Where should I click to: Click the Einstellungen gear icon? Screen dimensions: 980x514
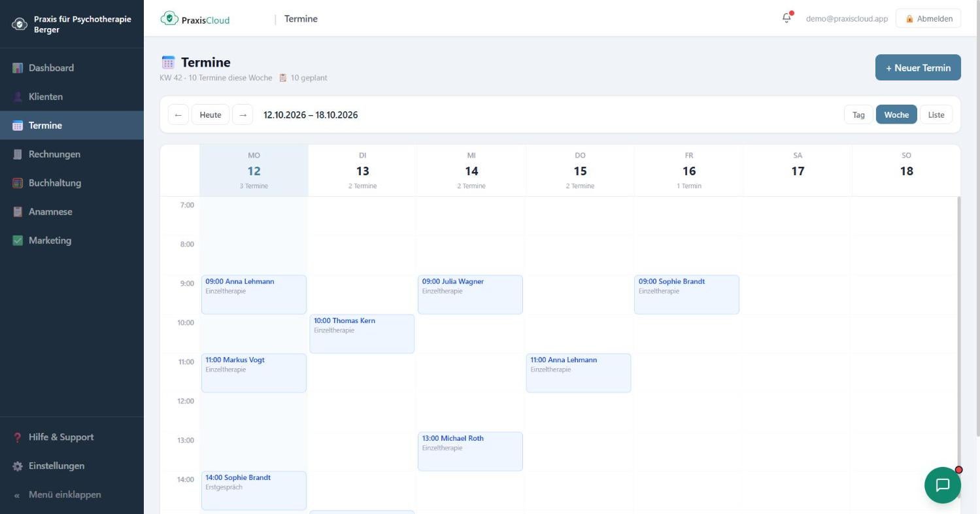(18, 466)
